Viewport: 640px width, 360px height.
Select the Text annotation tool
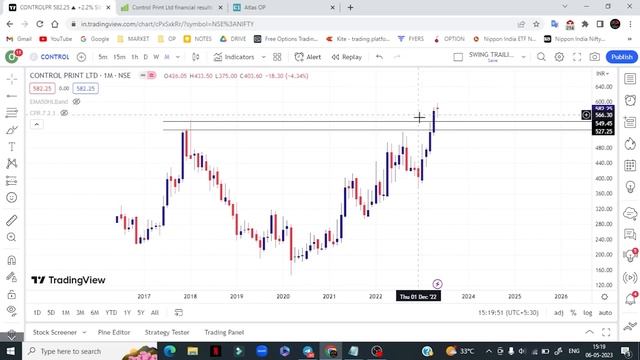tap(11, 147)
